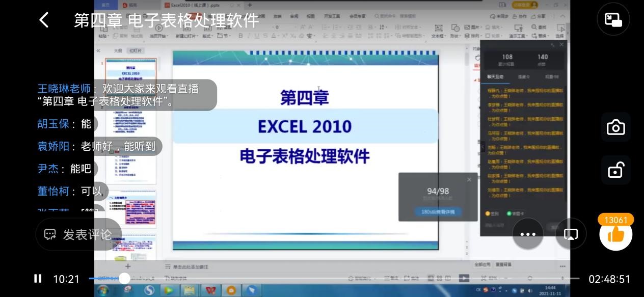Click the video progress slider handle
The image size is (644, 297).
[124, 278]
